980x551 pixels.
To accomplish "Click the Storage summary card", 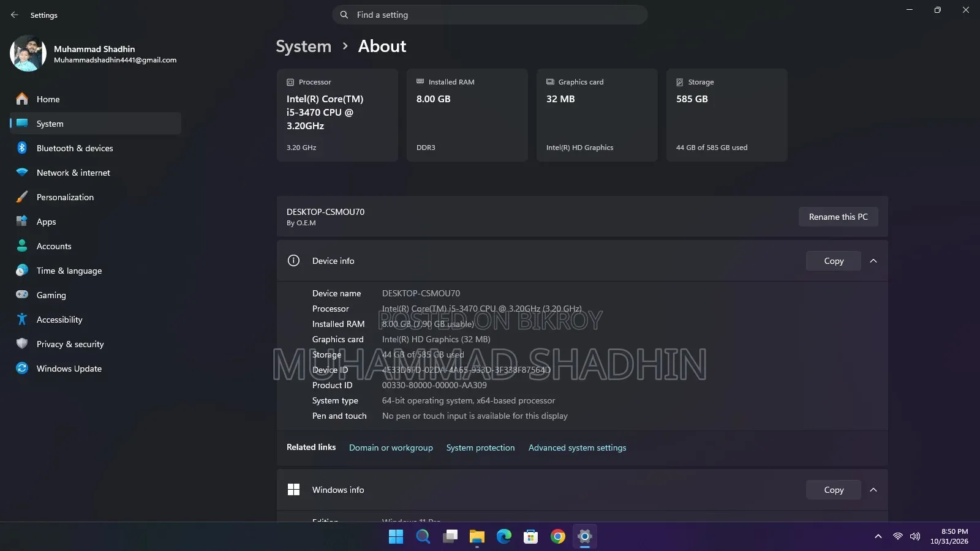I will point(727,115).
